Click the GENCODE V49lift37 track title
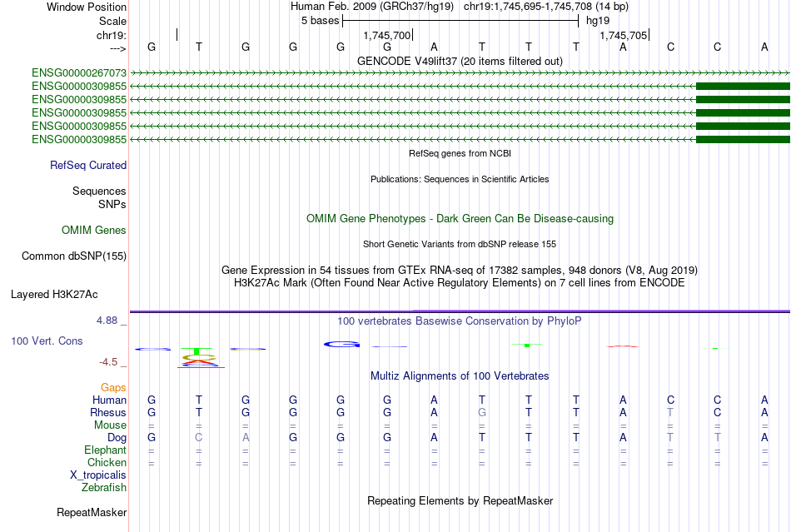The image size is (791, 532). 460,62
